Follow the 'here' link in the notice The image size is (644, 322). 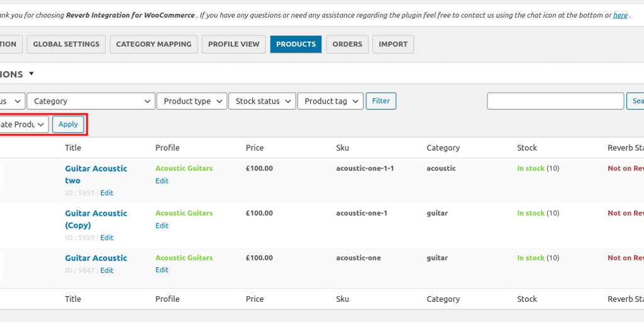coord(620,15)
